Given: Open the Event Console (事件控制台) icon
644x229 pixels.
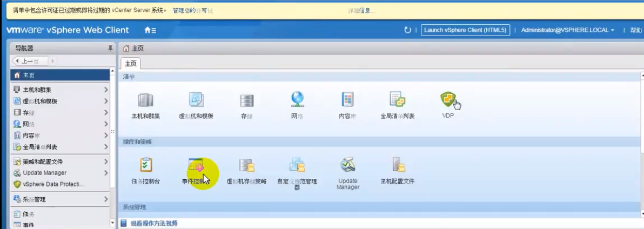Looking at the screenshot, I should [196, 165].
